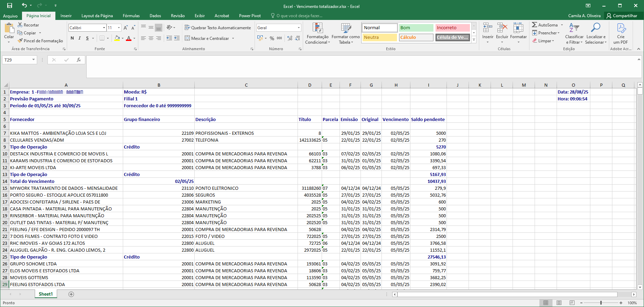Switch to the Dados ribbon tab
Screen dimensions: 644x307
tap(155, 16)
